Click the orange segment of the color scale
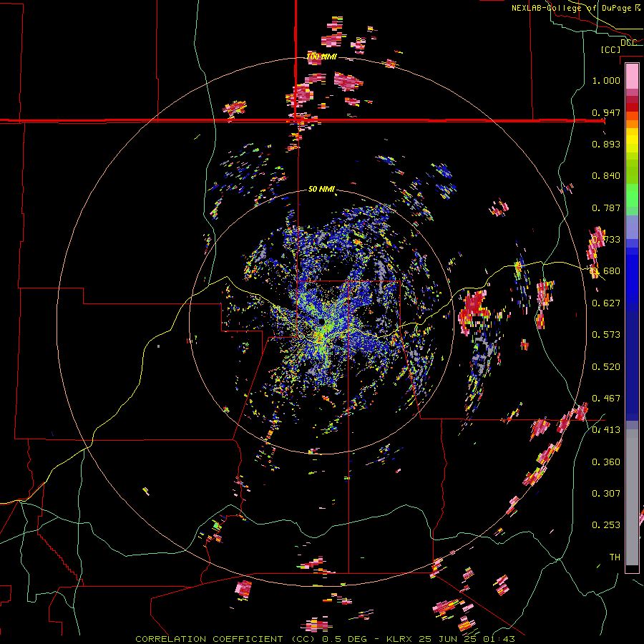The width and height of the screenshot is (644, 644). point(632,120)
